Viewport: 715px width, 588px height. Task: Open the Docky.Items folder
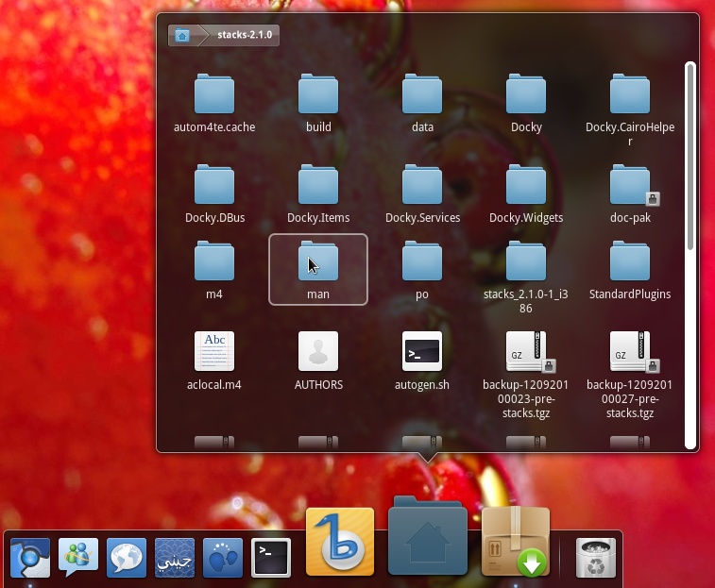(318, 194)
